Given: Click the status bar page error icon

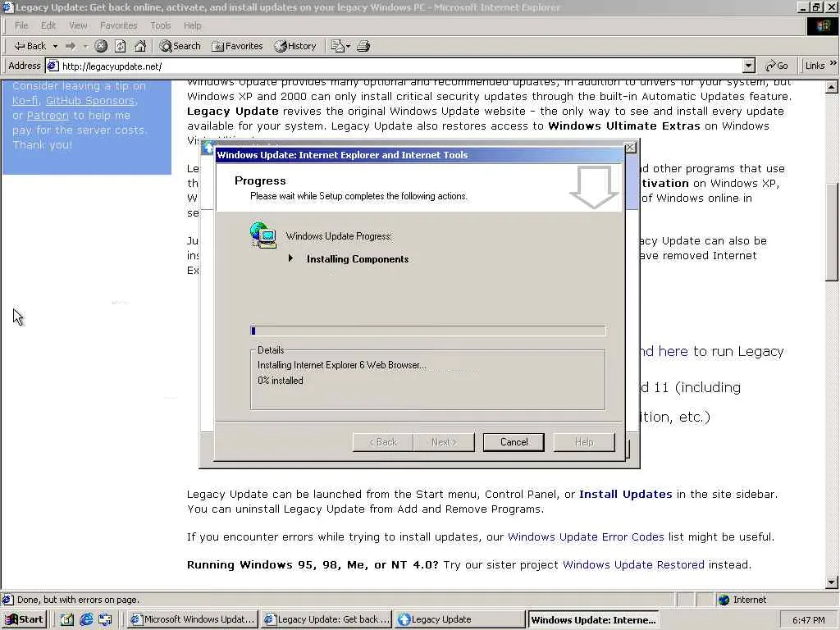Looking at the screenshot, I should tap(7, 600).
